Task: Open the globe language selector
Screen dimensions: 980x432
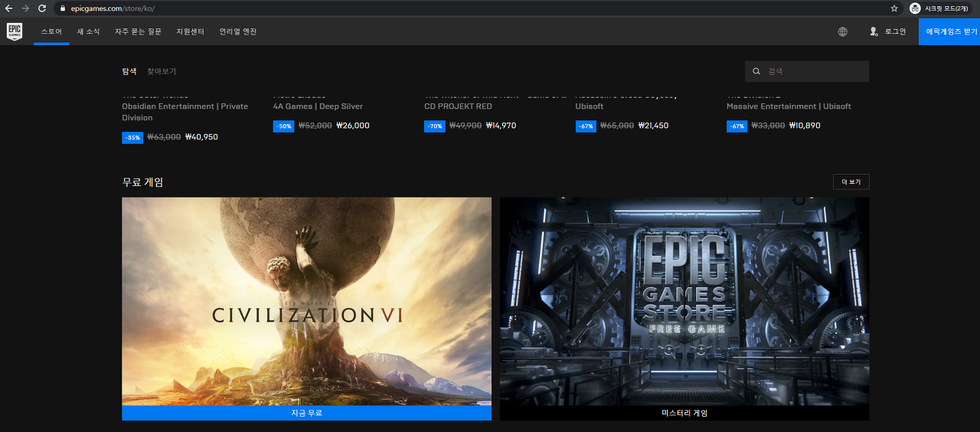Action: coord(843,31)
